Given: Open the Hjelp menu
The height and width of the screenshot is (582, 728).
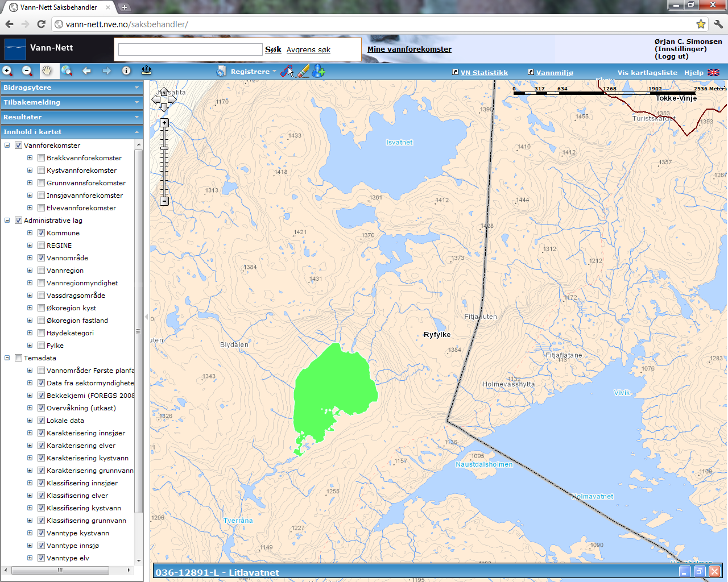Looking at the screenshot, I should (x=693, y=73).
